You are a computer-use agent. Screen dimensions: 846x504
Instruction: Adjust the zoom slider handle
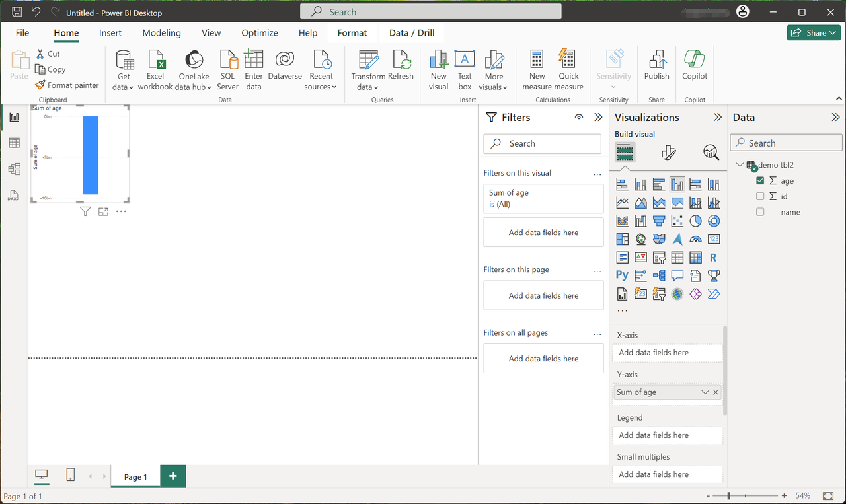pyautogui.click(x=729, y=496)
